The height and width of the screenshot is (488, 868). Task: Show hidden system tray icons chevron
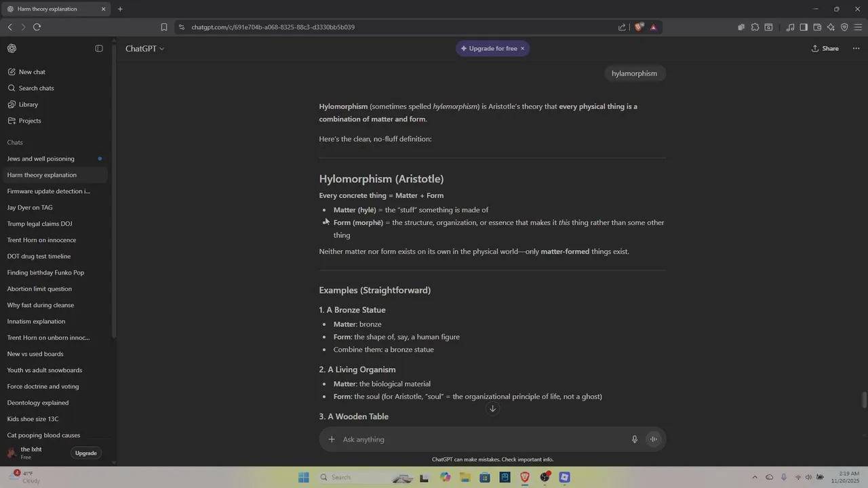[755, 477]
